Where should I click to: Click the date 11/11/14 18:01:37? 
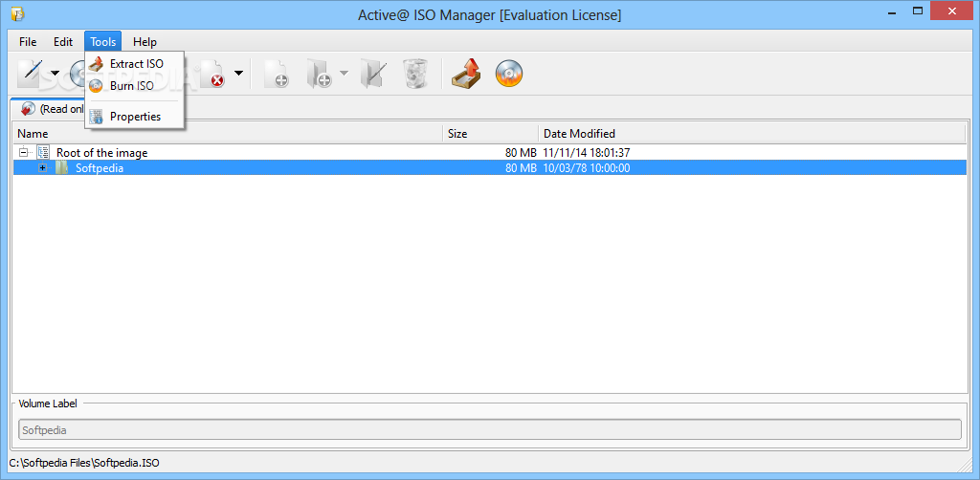[x=586, y=152]
